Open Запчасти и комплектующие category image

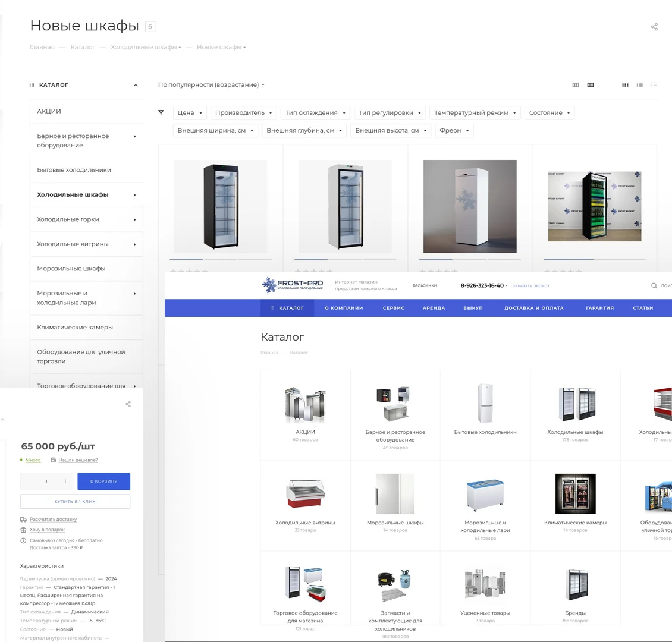coord(395,585)
